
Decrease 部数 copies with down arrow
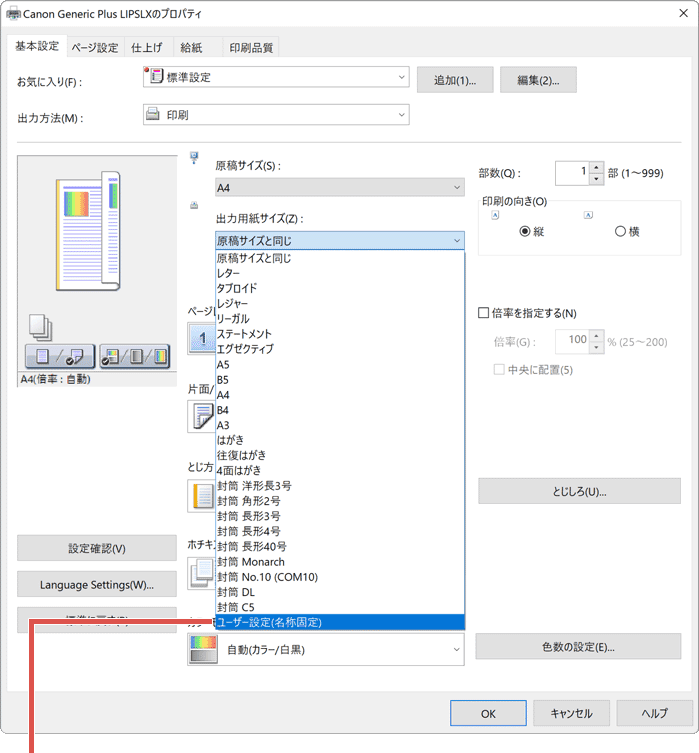click(x=596, y=179)
